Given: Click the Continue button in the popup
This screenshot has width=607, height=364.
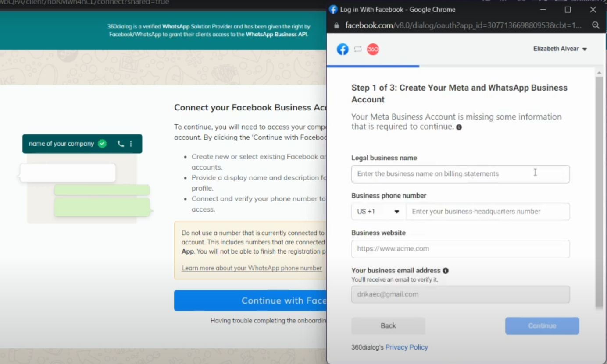Looking at the screenshot, I should click(542, 326).
